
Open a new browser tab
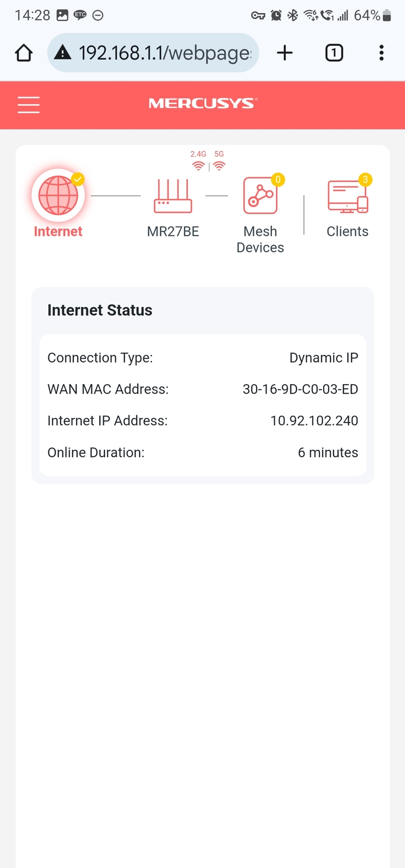point(284,53)
